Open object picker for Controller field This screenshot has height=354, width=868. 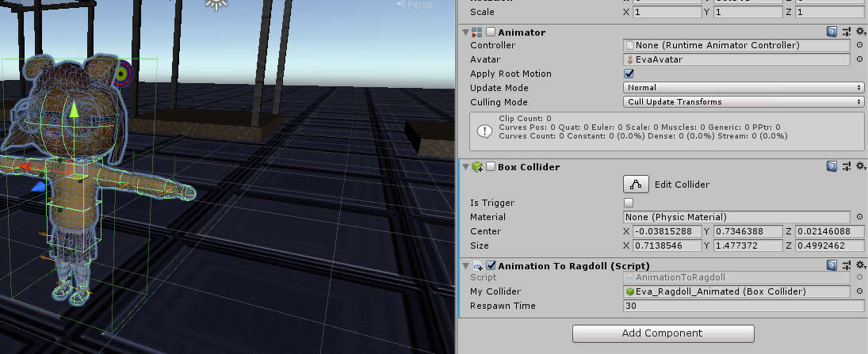pyautogui.click(x=860, y=46)
